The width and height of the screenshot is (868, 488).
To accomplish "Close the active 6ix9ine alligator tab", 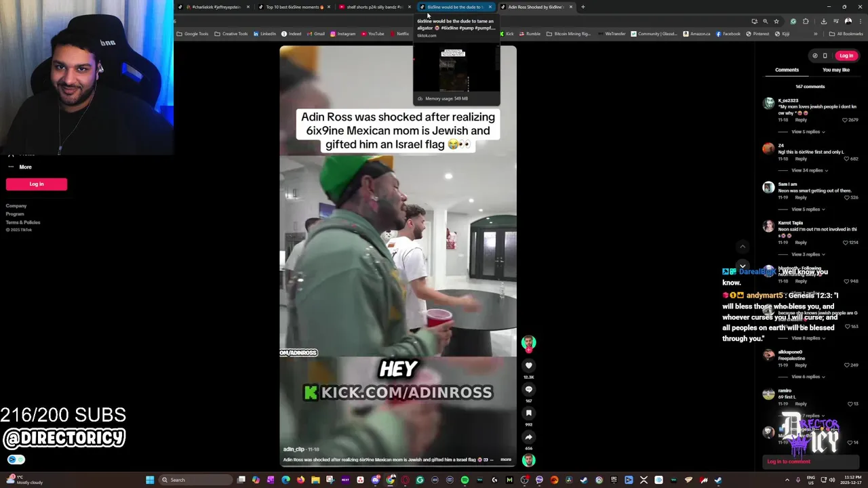I will pyautogui.click(x=490, y=7).
